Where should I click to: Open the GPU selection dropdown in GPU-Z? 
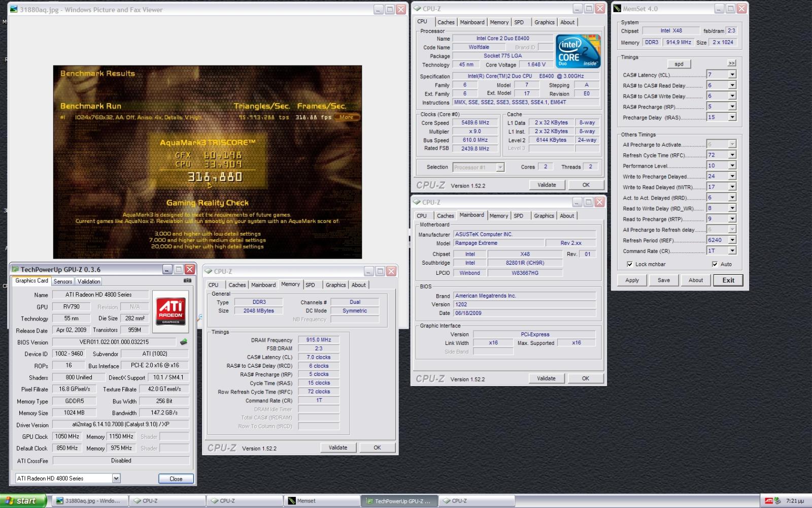[x=116, y=478]
